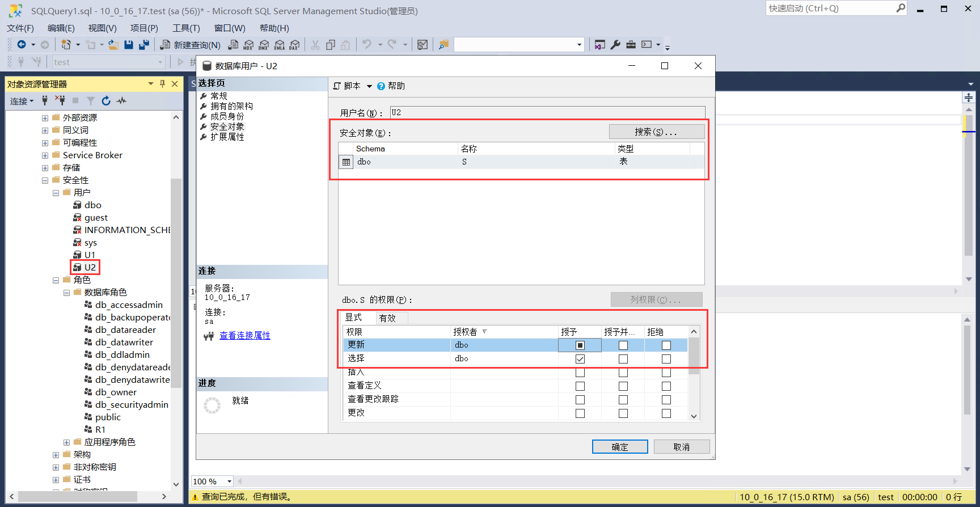Open the 帮助(H) menu
The image size is (980, 507).
tap(274, 28)
